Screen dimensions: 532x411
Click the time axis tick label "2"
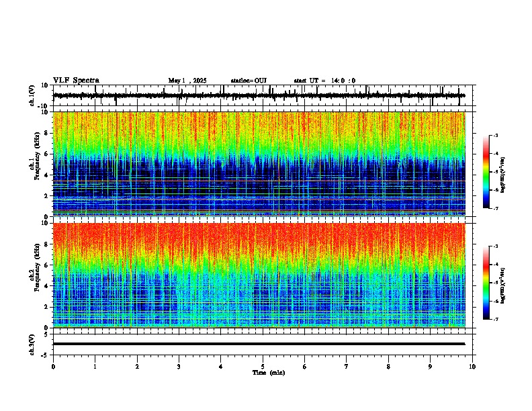point(137,367)
